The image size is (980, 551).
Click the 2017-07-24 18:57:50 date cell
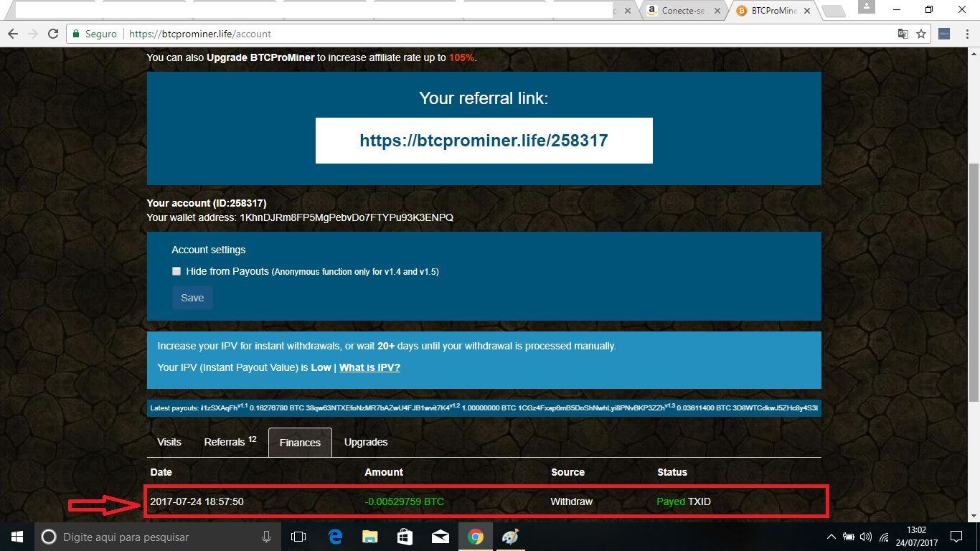pos(197,501)
